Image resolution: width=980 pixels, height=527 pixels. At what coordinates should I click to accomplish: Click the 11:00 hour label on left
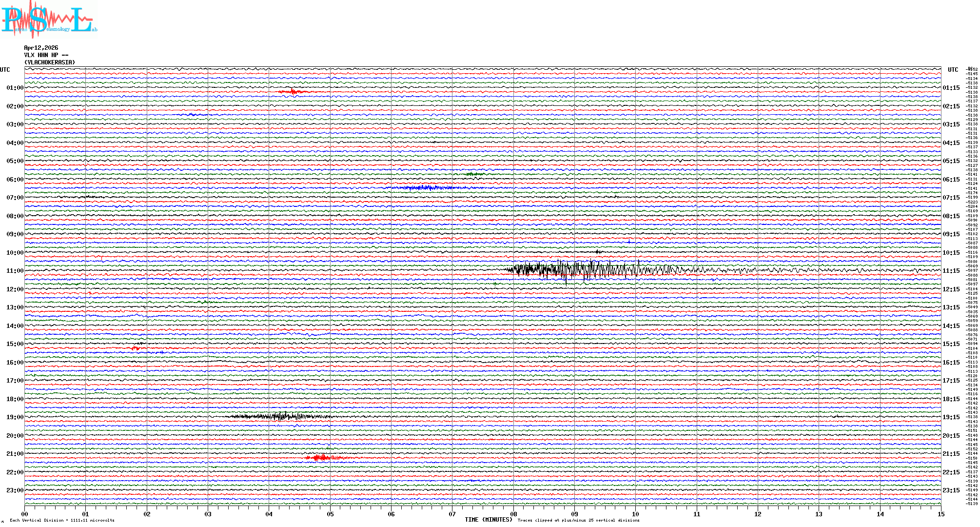[x=15, y=271]
